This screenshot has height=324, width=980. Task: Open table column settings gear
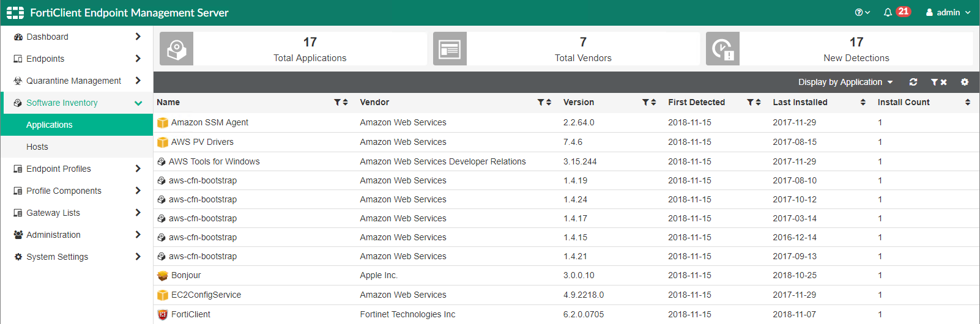965,82
